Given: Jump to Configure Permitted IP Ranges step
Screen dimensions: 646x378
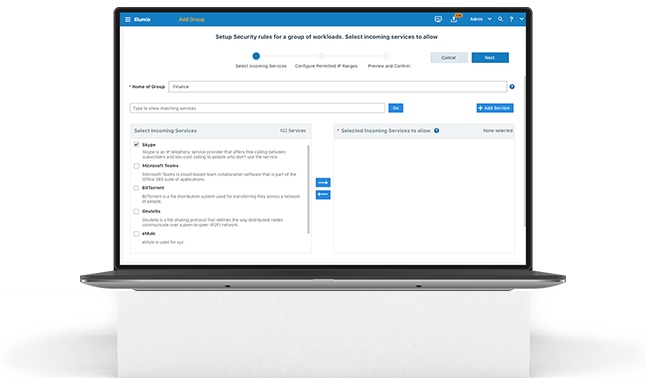Looking at the screenshot, I should click(x=321, y=56).
